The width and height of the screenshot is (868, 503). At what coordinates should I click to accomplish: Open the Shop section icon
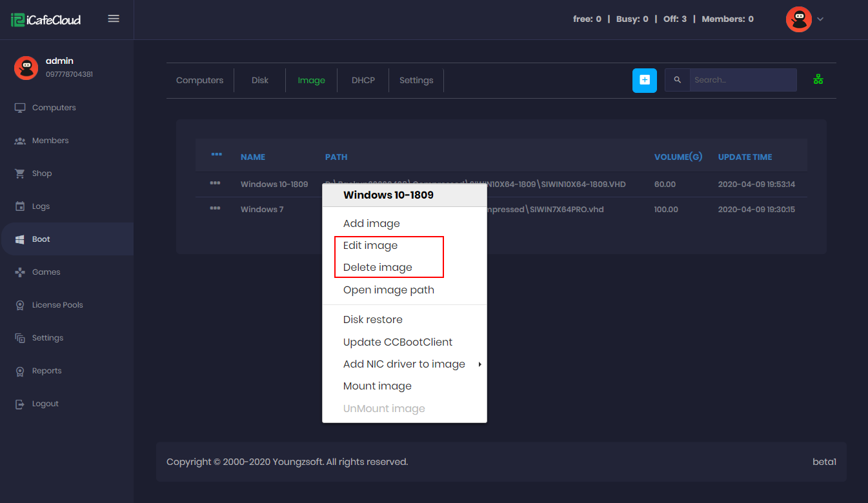tap(20, 173)
